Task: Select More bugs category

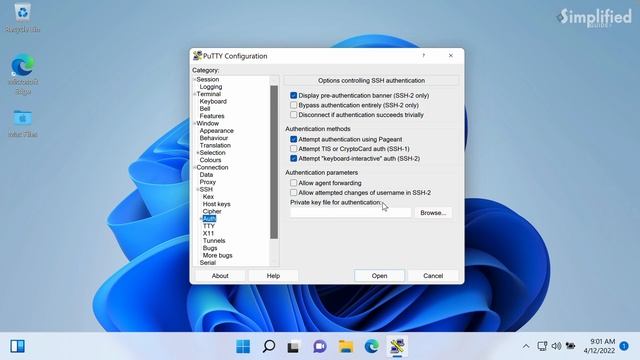Action: (x=217, y=256)
